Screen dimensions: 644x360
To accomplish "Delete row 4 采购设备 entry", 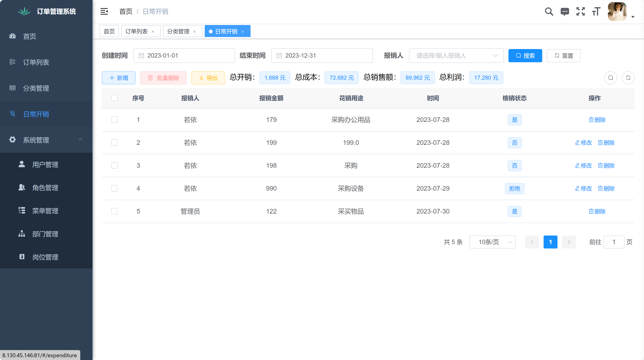I will click(606, 189).
